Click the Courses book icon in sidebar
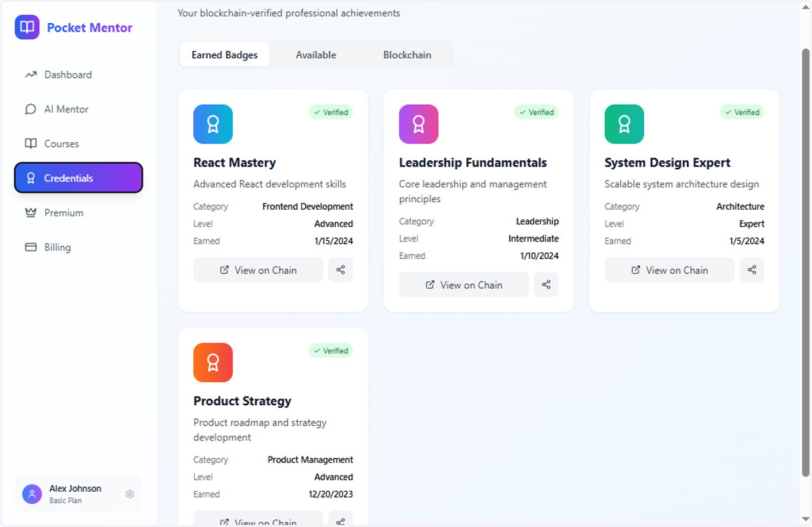 tap(30, 143)
